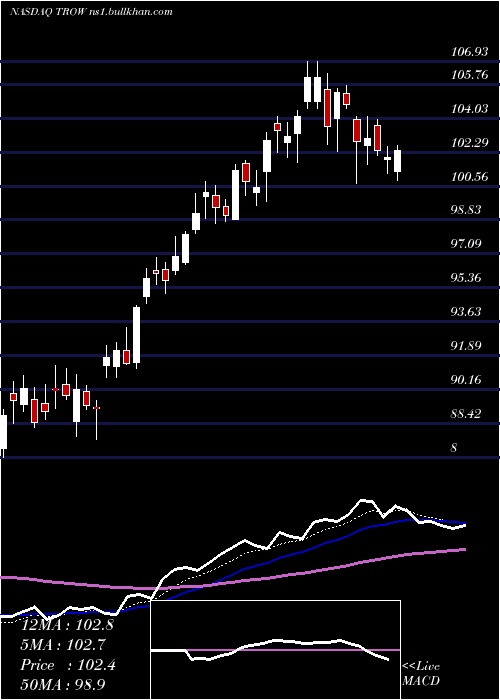Select the 97.09 price level label
The width and height of the screenshot is (500, 700).
click(x=467, y=244)
